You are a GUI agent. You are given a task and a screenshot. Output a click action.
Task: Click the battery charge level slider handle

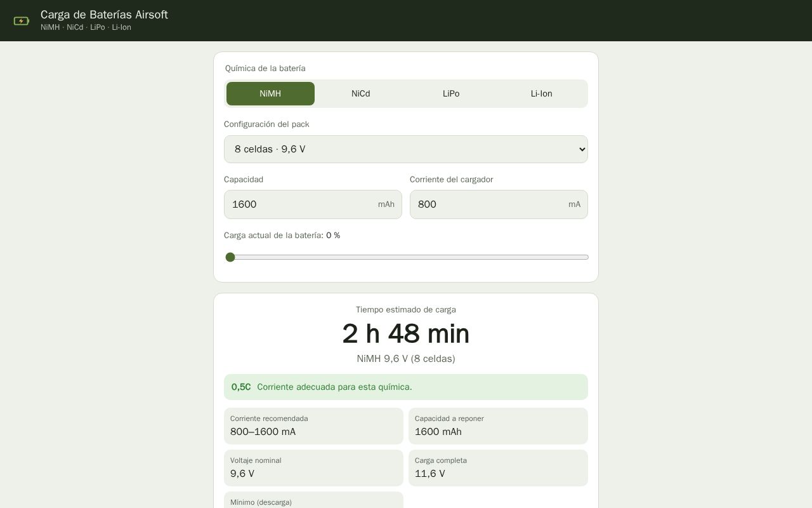pyautogui.click(x=230, y=257)
